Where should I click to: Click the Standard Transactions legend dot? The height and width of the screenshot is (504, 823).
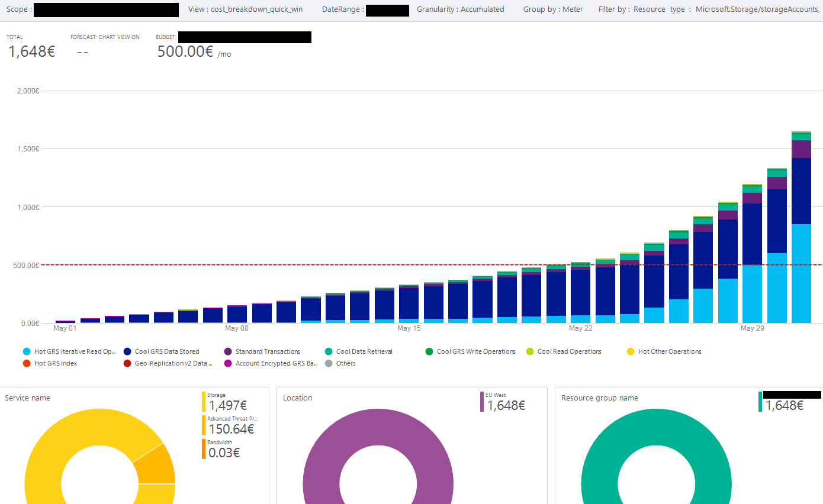point(228,351)
